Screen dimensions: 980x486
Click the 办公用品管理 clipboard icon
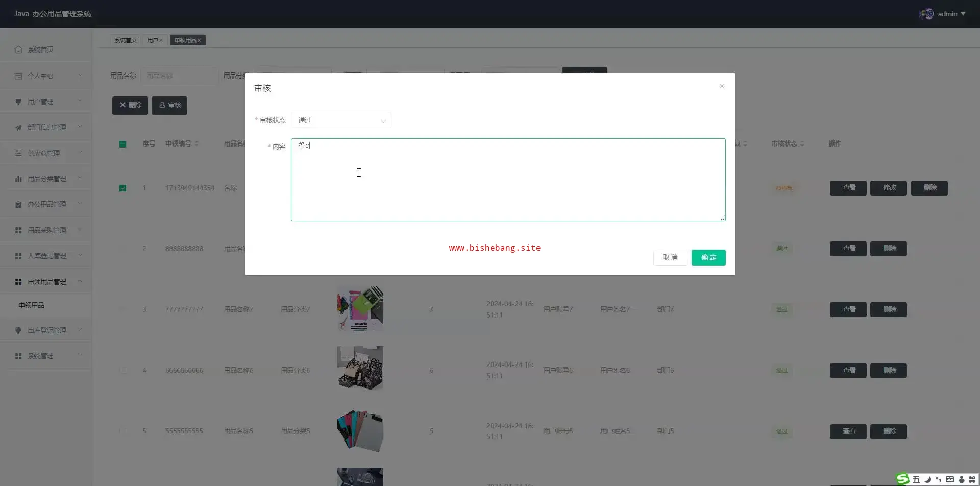pos(18,204)
